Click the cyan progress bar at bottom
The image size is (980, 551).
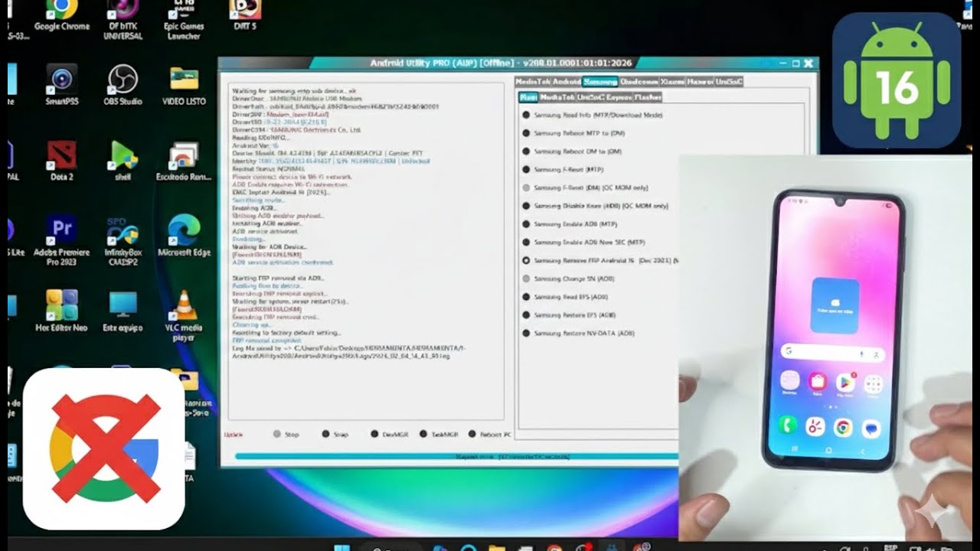click(x=456, y=457)
